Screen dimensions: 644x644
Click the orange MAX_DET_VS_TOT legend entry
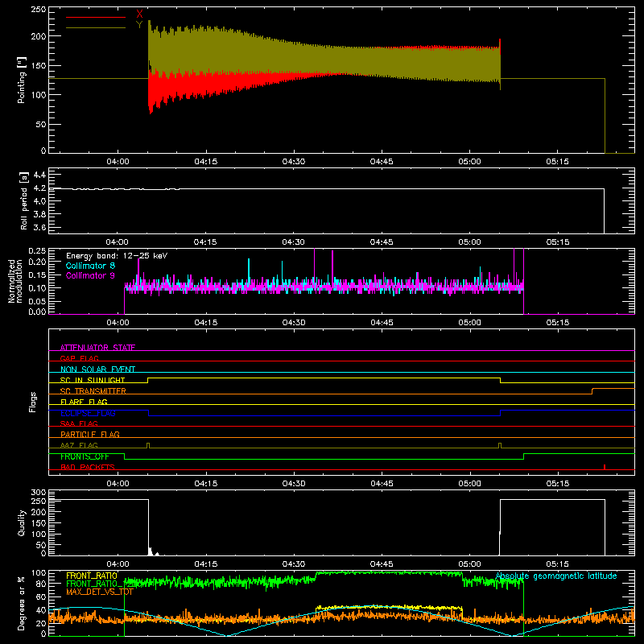[99, 592]
